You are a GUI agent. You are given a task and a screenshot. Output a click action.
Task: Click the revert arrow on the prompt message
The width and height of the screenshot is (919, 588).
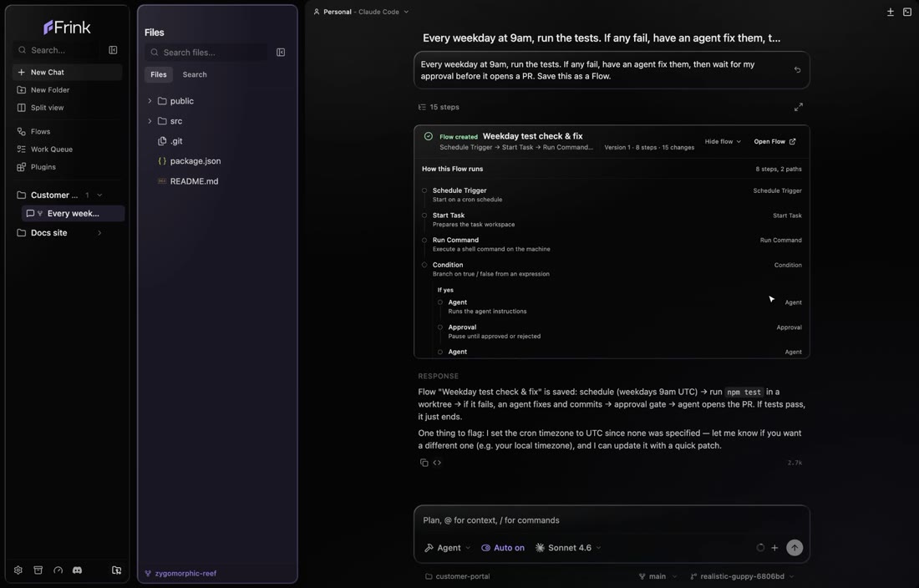tap(797, 69)
